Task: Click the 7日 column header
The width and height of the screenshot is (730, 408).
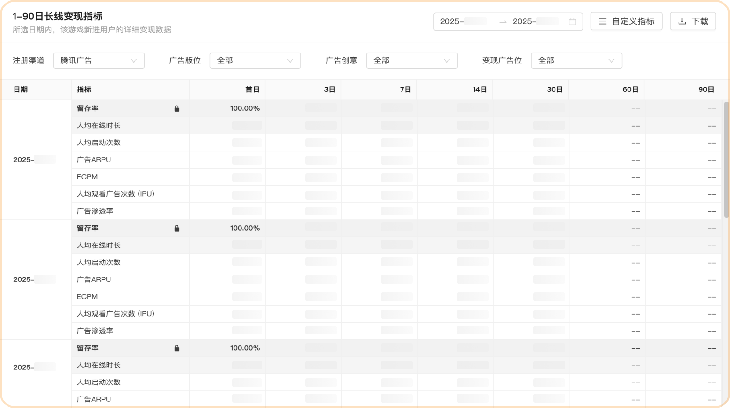Action: coord(405,90)
